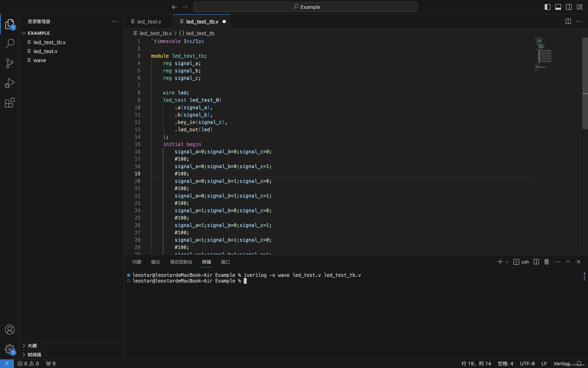Open the notifications bell in status bar

click(579, 363)
